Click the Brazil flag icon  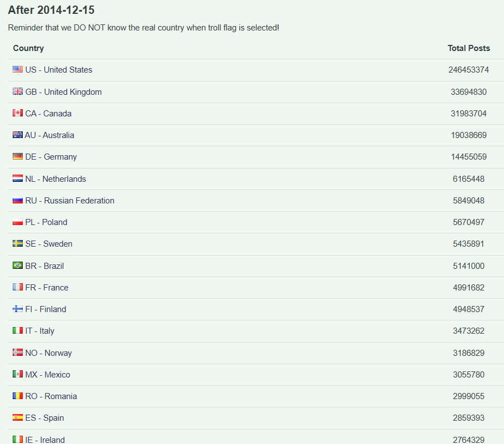click(x=18, y=266)
